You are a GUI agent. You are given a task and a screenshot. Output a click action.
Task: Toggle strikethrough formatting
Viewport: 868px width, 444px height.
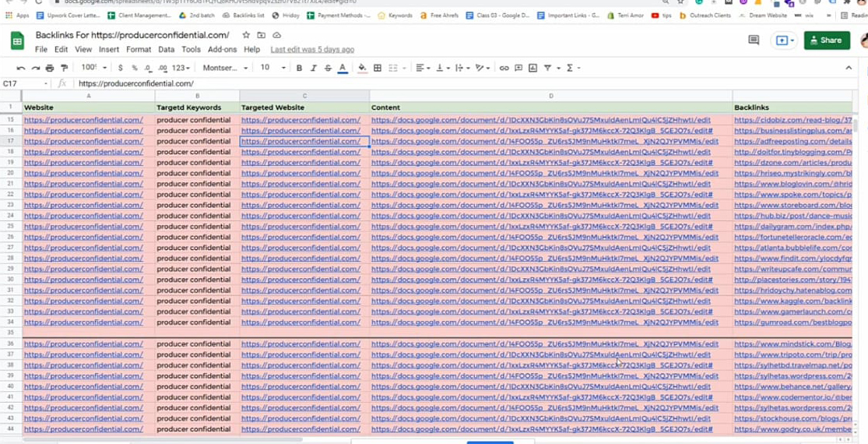(327, 68)
